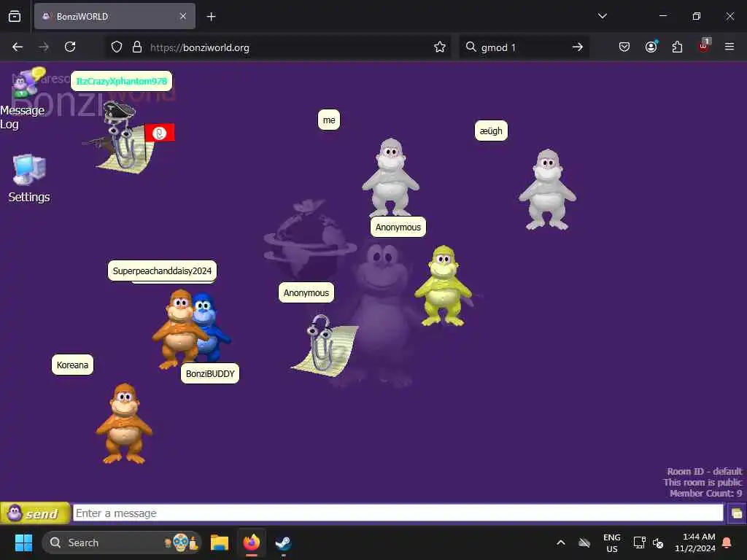Viewport: 747px width, 560px height.
Task: Click the icon right of message field
Action: [737, 513]
